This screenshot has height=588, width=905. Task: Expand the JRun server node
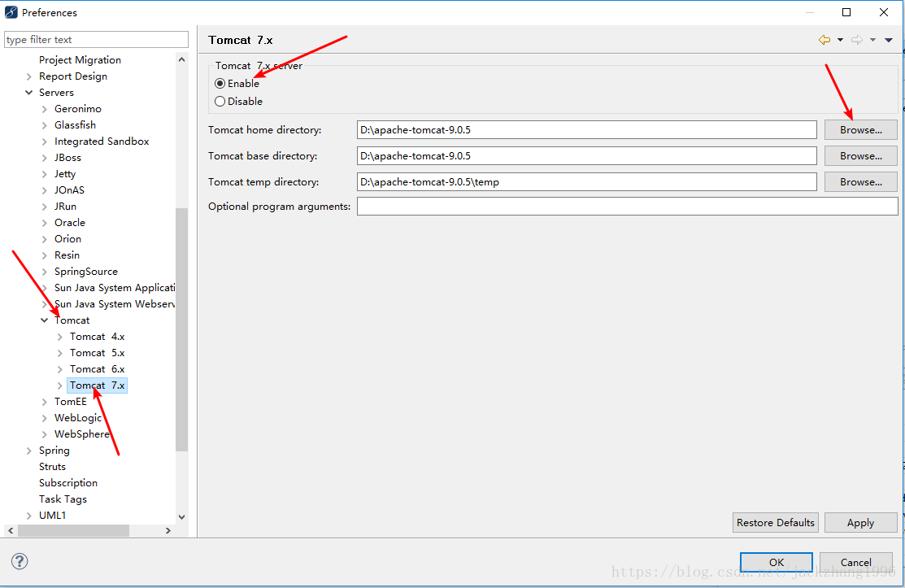pyautogui.click(x=45, y=206)
